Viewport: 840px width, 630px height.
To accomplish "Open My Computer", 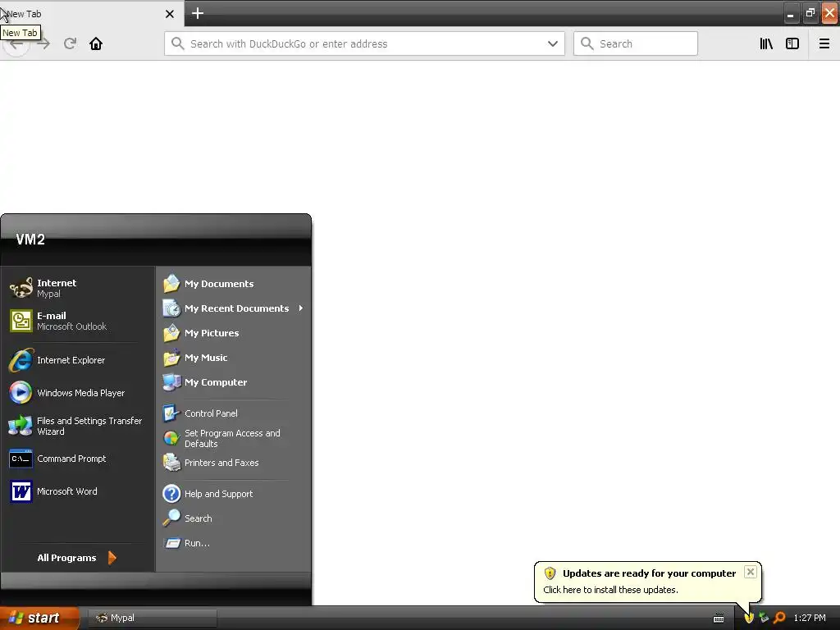I will (x=234, y=382).
